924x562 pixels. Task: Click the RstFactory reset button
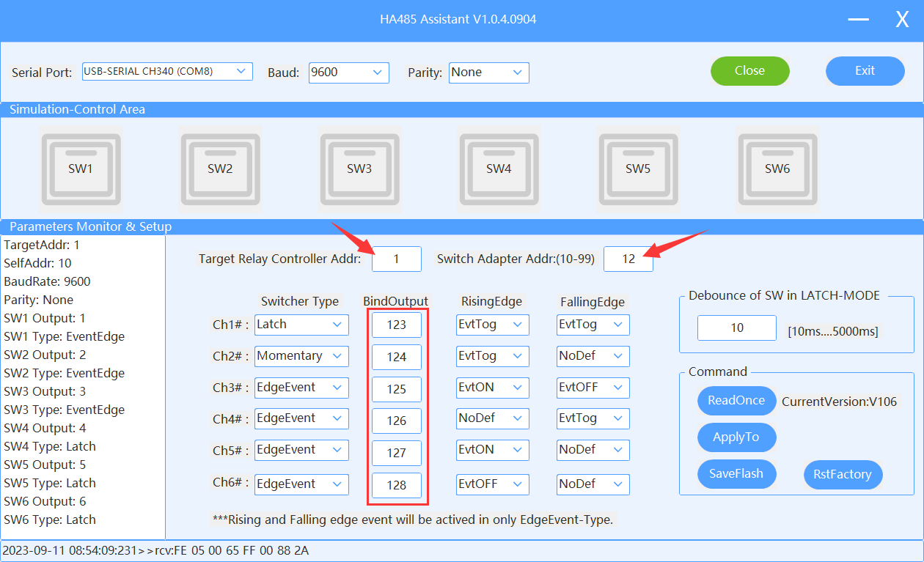click(x=843, y=475)
